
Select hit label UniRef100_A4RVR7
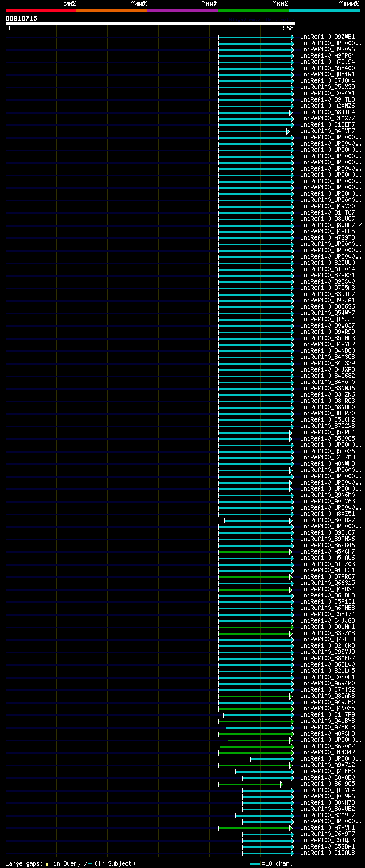(328, 131)
